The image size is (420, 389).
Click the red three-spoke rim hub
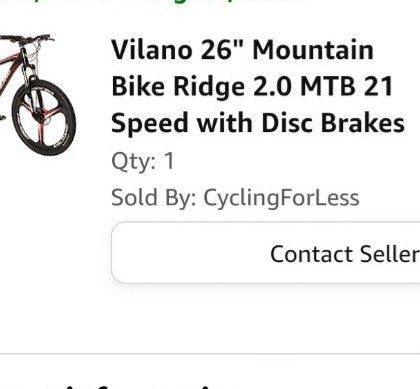(x=39, y=118)
